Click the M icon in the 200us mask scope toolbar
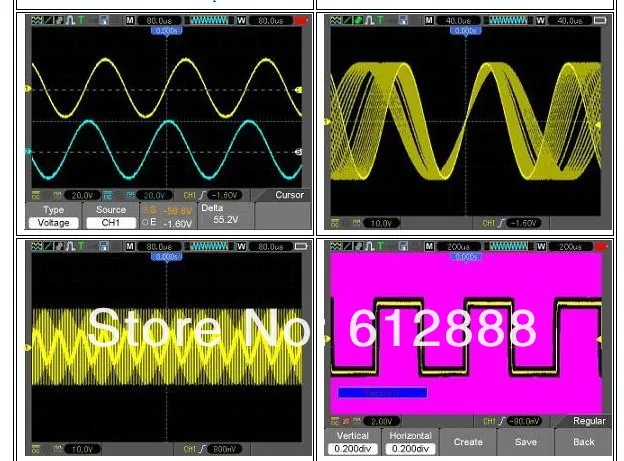Viewport: 624px width, 461px height. 429,246
